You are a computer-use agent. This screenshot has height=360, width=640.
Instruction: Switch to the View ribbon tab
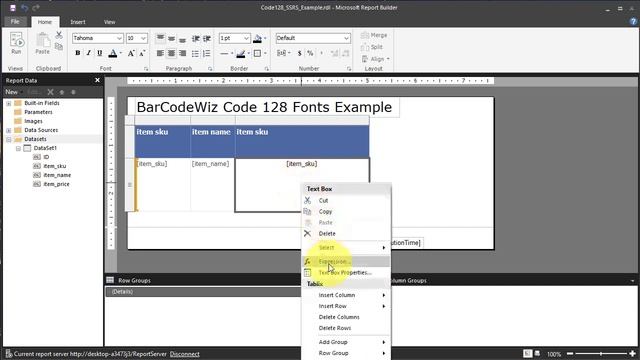click(x=109, y=22)
